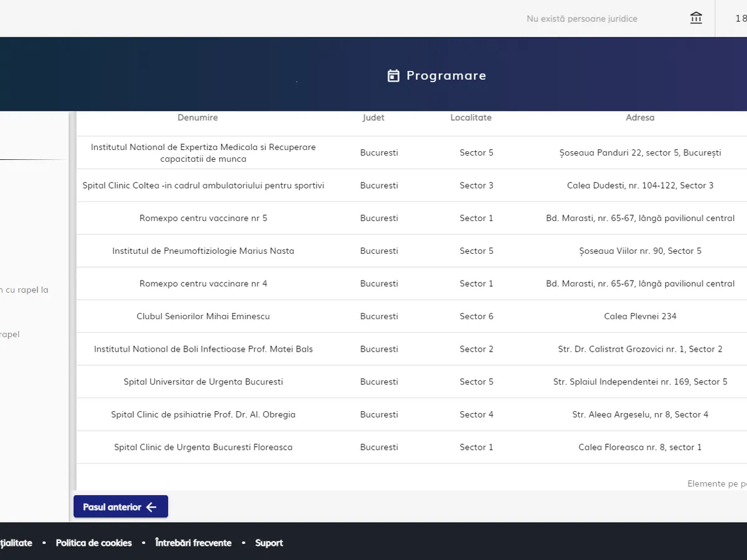Click the Localitate column header
The height and width of the screenshot is (560, 747).
471,118
